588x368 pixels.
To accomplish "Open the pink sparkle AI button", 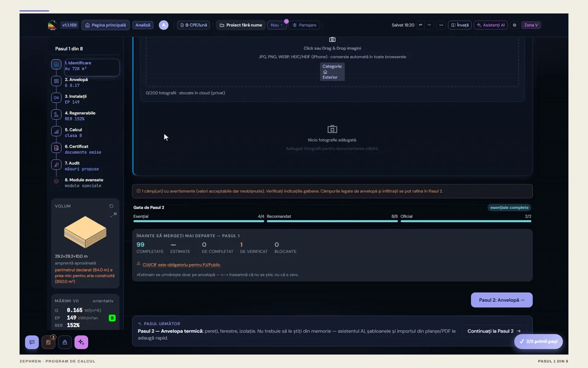I will 81,342.
